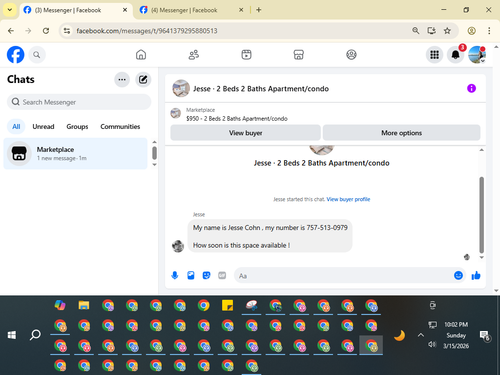Image resolution: width=500 pixels, height=375 pixels.
Task: Open the Friends icon in top navigation
Action: coord(194,55)
